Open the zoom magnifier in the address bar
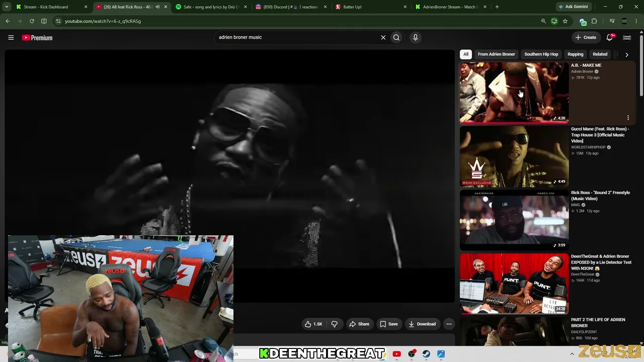 (x=543, y=21)
